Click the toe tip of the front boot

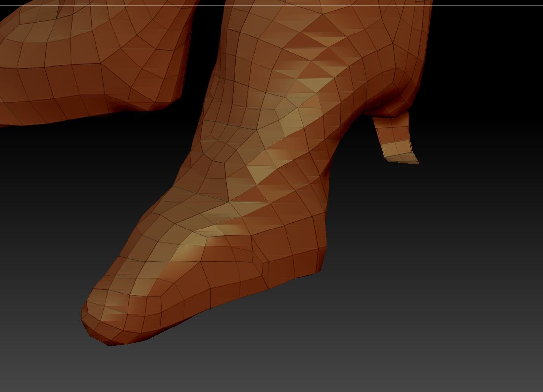94,325
